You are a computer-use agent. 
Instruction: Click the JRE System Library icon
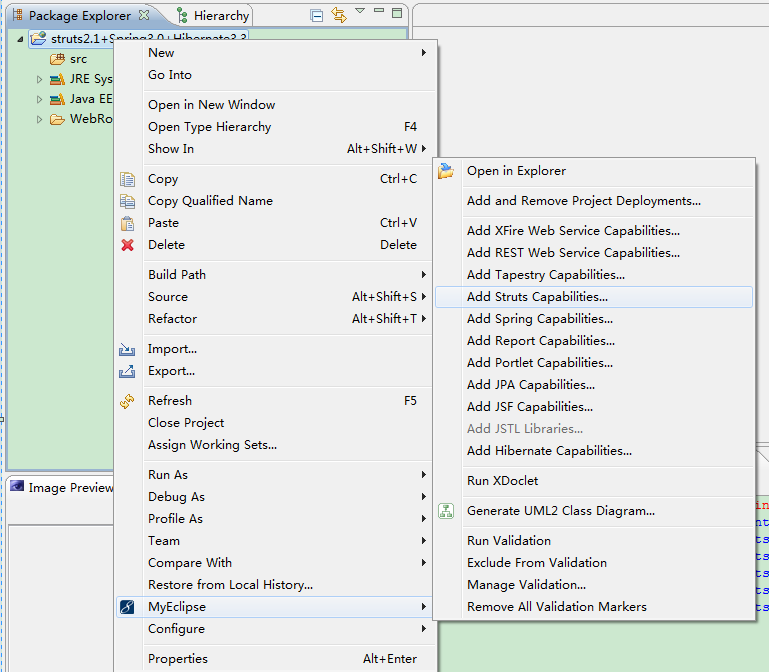[x=57, y=79]
